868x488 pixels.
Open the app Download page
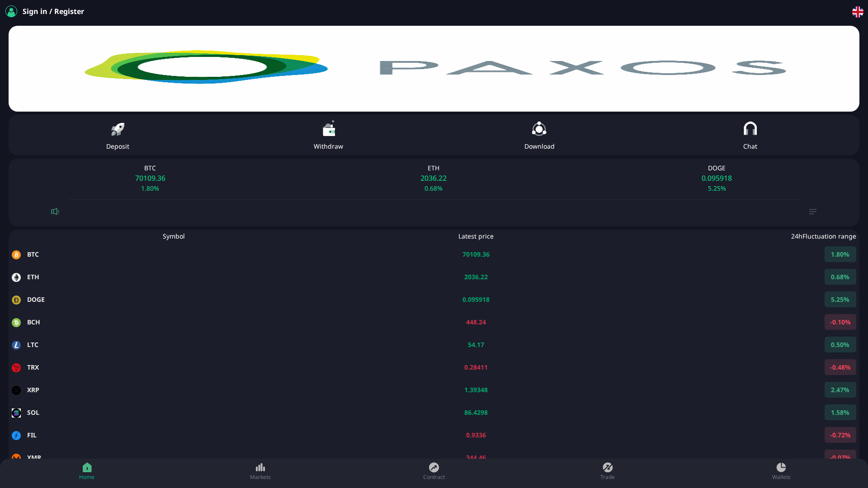539,135
